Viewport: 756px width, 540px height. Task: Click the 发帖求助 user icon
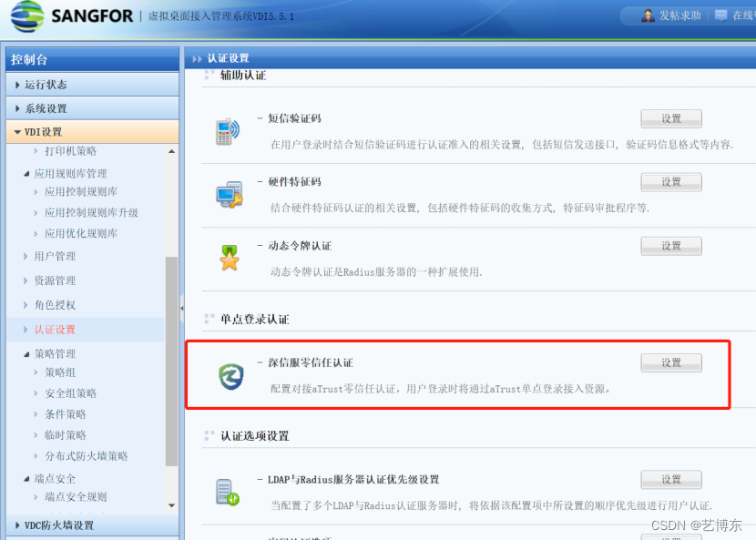coord(648,15)
